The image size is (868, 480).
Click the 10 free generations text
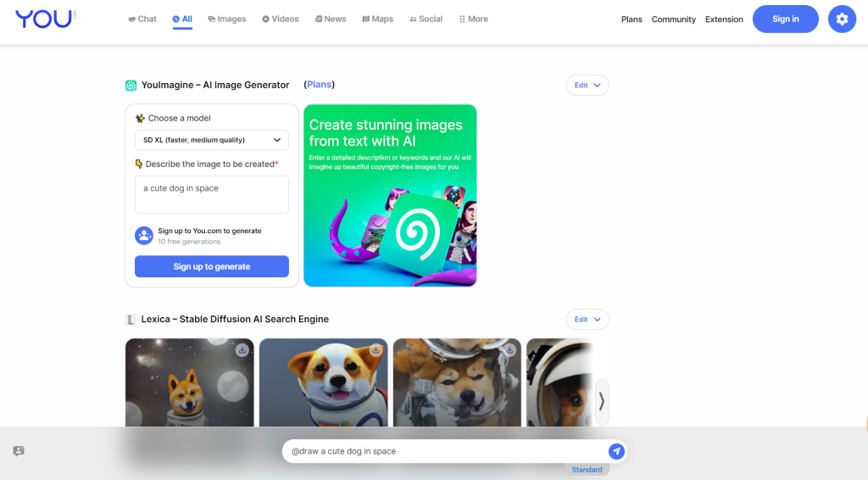pyautogui.click(x=189, y=242)
